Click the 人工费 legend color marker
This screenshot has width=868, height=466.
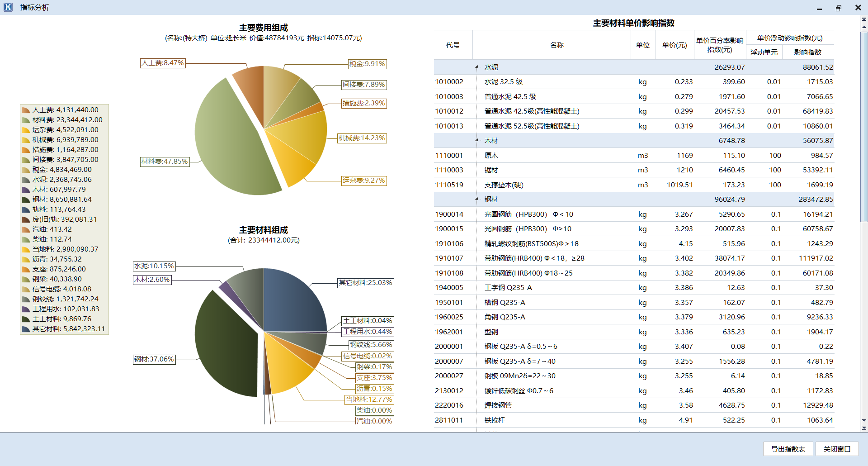(x=26, y=110)
